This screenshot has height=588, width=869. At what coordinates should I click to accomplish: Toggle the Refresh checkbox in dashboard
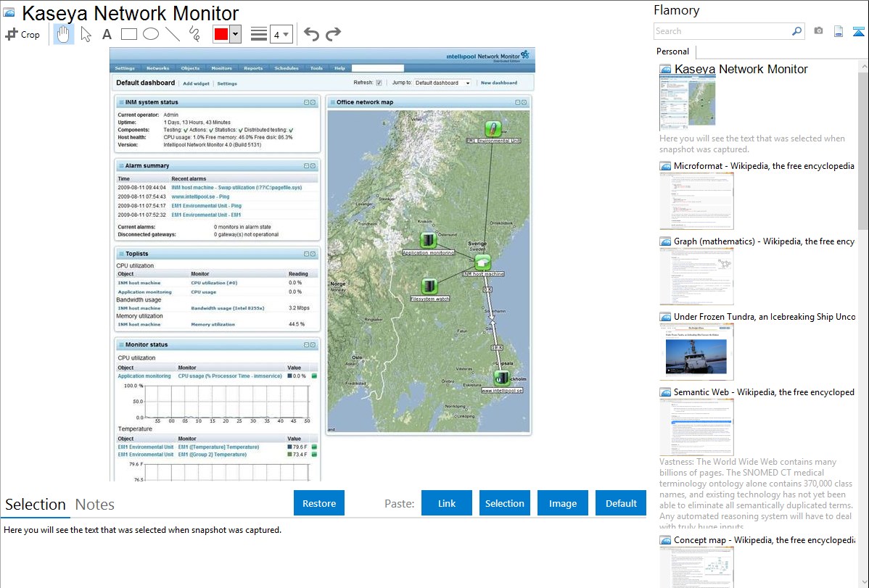(379, 83)
